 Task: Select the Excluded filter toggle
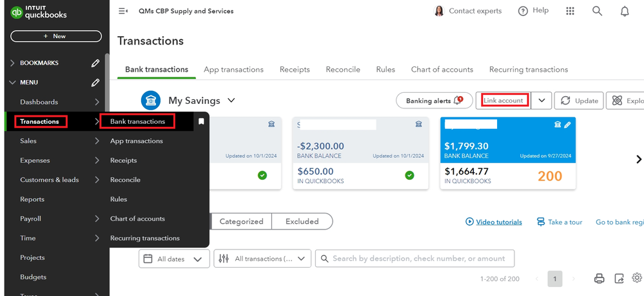coord(302,221)
